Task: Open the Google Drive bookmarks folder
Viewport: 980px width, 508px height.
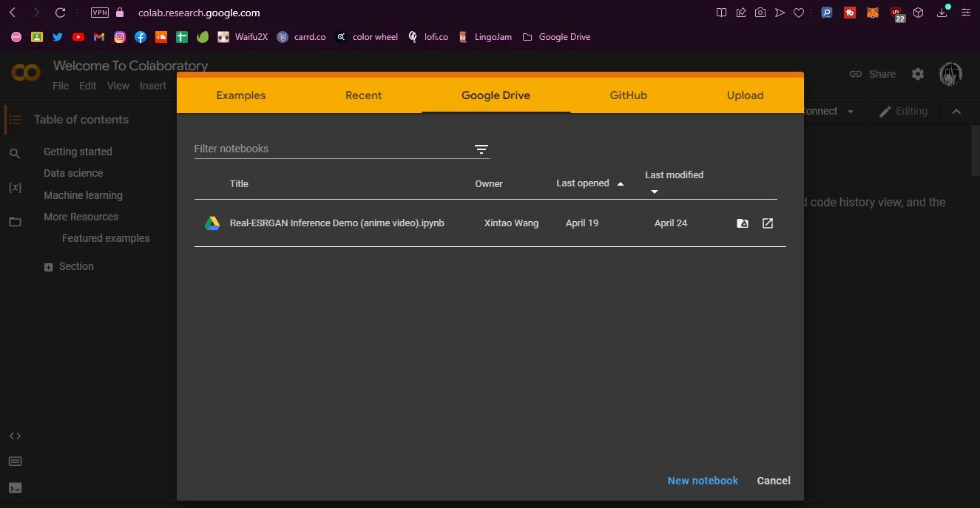Action: [556, 37]
